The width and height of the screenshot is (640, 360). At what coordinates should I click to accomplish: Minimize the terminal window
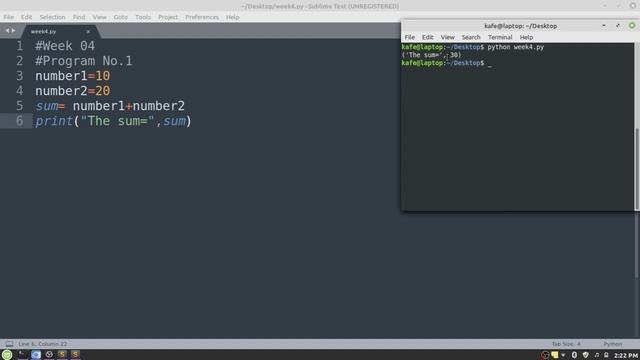pos(604,26)
